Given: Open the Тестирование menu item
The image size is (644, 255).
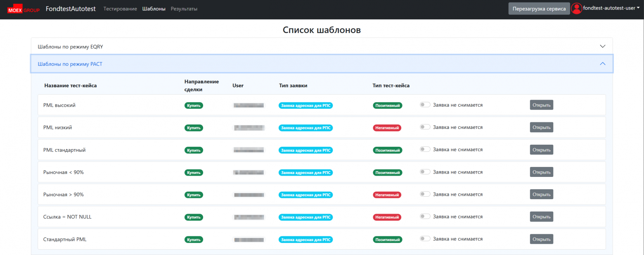Looking at the screenshot, I should coord(120,9).
